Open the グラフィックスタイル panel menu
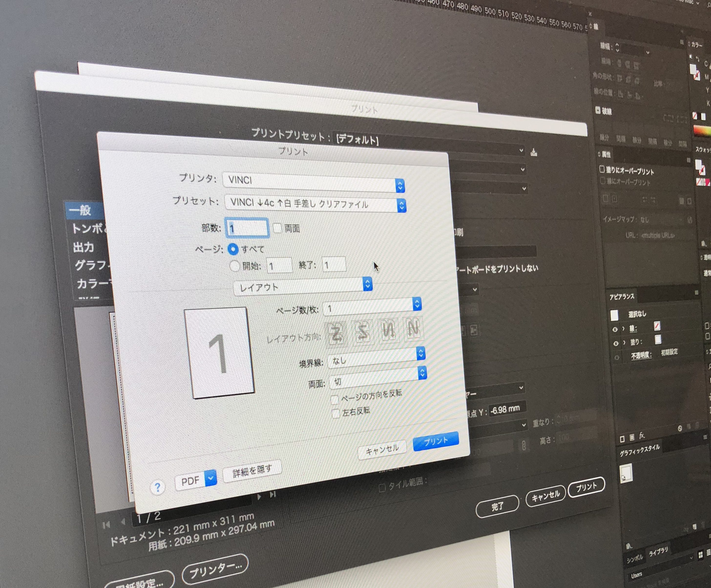The height and width of the screenshot is (588, 711). pos(706,437)
